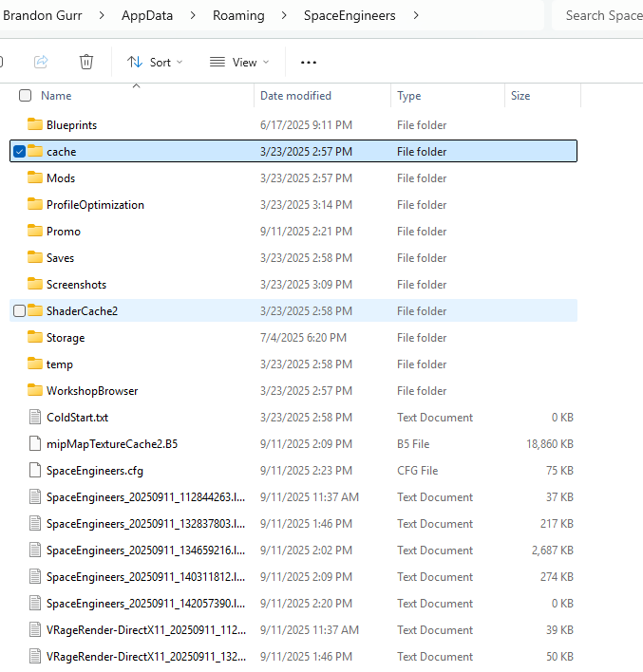
Task: Sort by the Date modified column
Action: coord(295,96)
